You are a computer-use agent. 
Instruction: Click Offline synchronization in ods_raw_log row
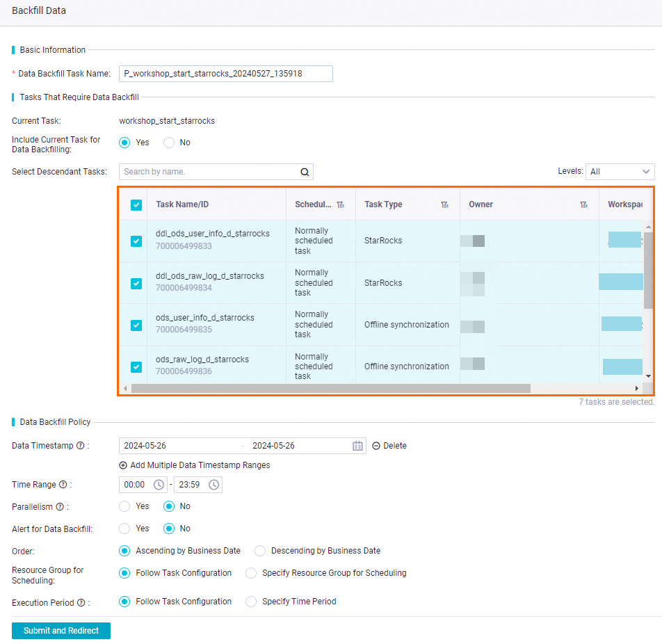tap(407, 367)
